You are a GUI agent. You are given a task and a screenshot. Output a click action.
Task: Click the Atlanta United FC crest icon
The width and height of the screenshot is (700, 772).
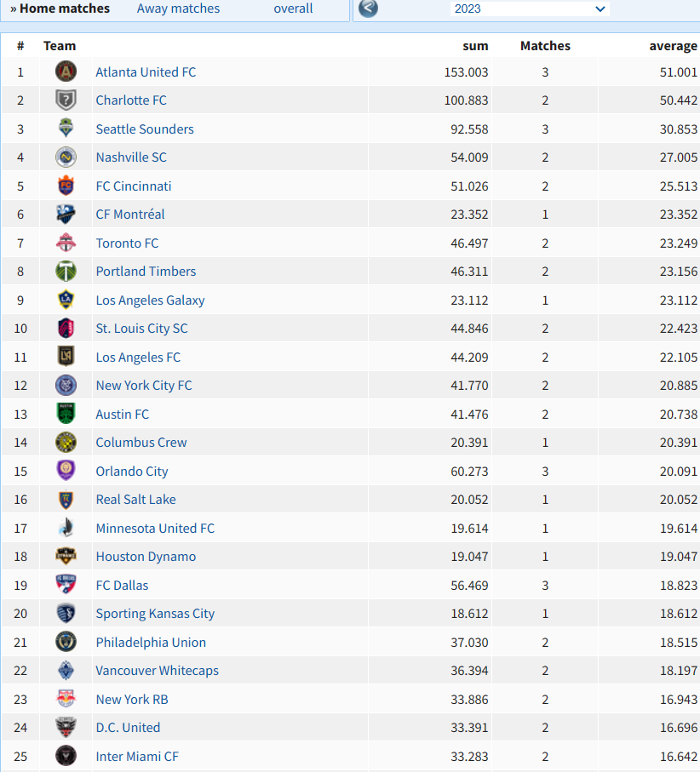click(66, 71)
